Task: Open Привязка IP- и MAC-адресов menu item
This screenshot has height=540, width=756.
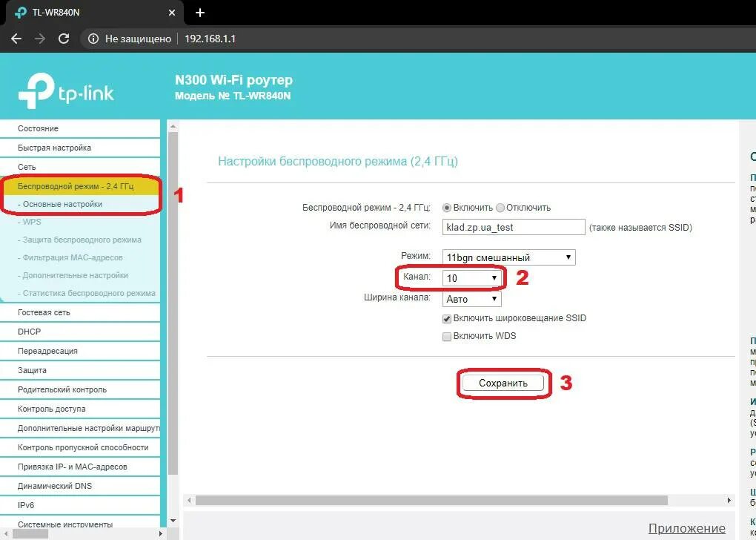Action: click(x=80, y=467)
